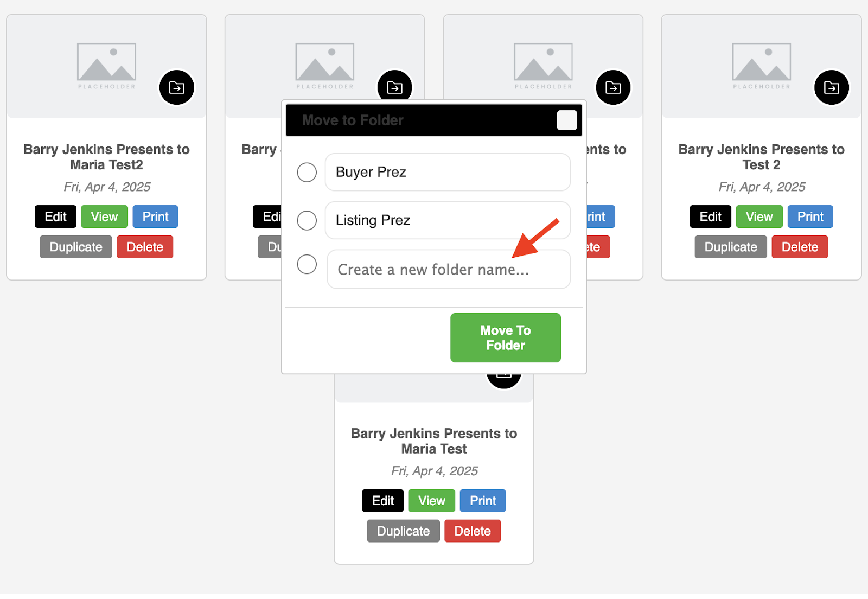Print the Maria Test presentation
This screenshot has height=599, width=868.
[x=483, y=501]
